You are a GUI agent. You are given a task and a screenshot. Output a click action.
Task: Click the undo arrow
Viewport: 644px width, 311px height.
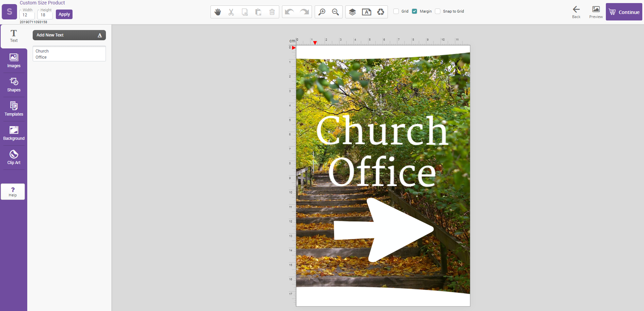(289, 12)
